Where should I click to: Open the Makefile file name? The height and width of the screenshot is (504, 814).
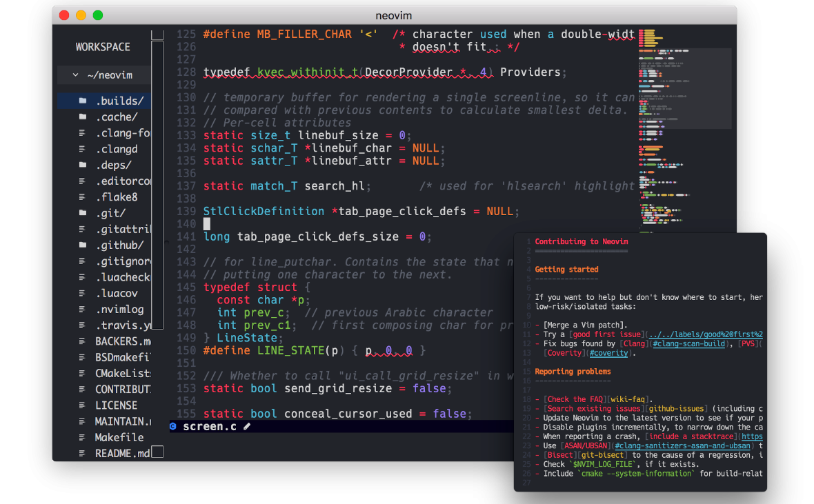119,438
